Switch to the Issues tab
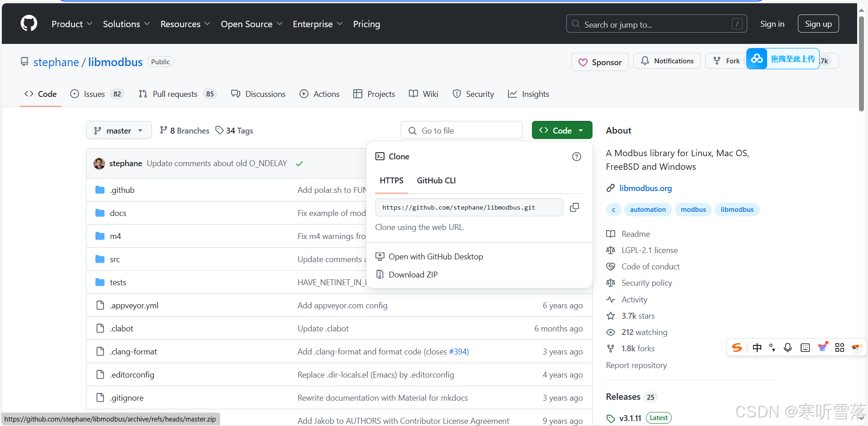 (98, 94)
